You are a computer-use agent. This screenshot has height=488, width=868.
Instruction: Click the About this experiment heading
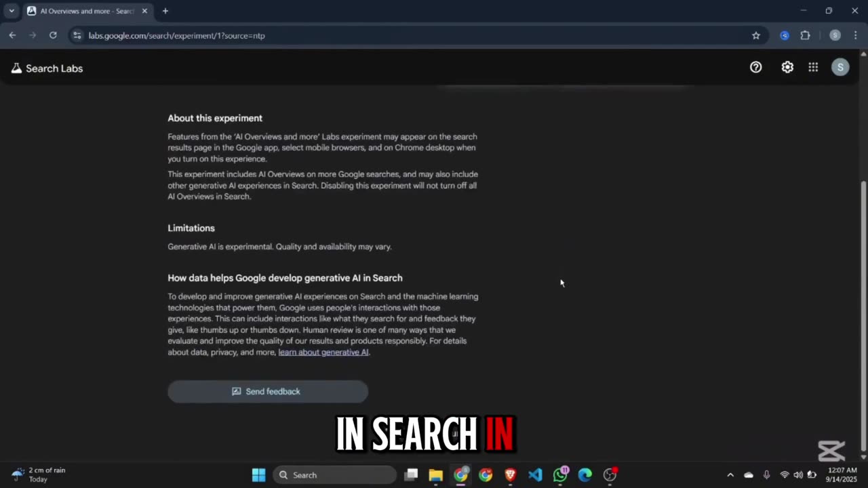(215, 118)
